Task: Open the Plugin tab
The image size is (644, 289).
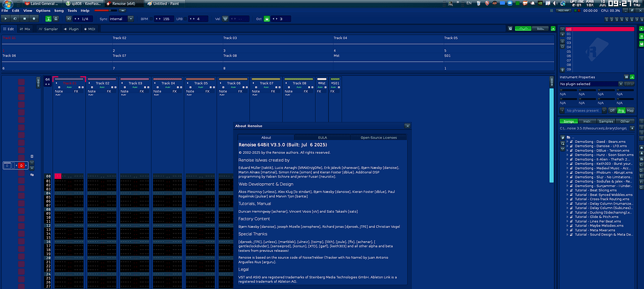Action: coord(70,29)
